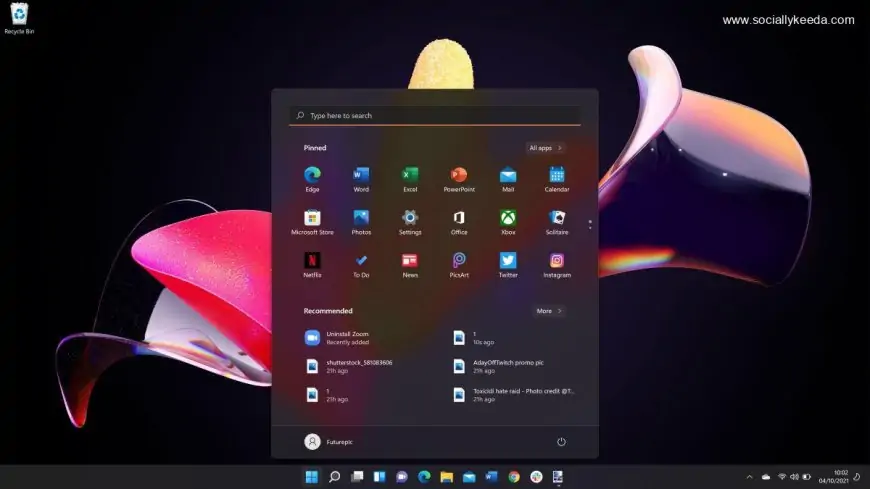Screen dimensions: 870x489
Task: Expand the hidden system tray icons chevron
Action: coord(750,477)
